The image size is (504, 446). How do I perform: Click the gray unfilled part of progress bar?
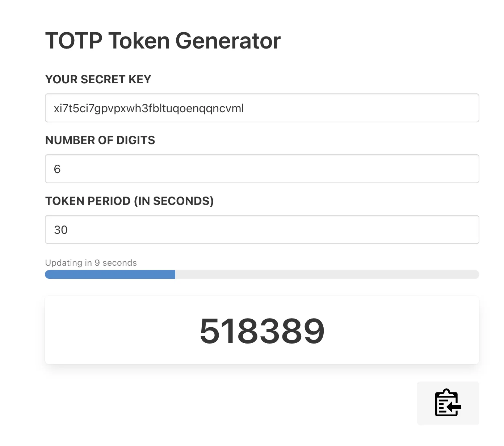(x=327, y=274)
